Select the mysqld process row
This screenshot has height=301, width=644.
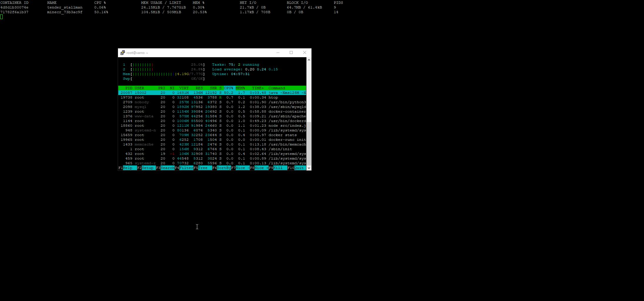(212, 107)
